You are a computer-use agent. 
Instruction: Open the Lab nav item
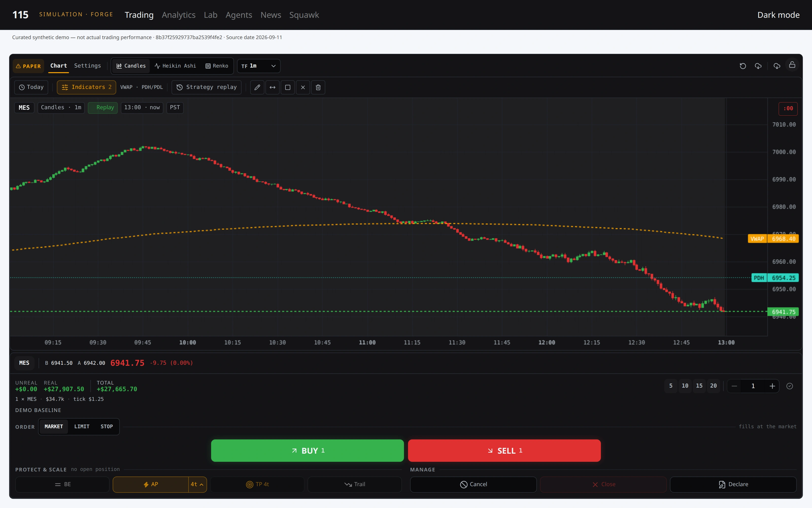210,15
